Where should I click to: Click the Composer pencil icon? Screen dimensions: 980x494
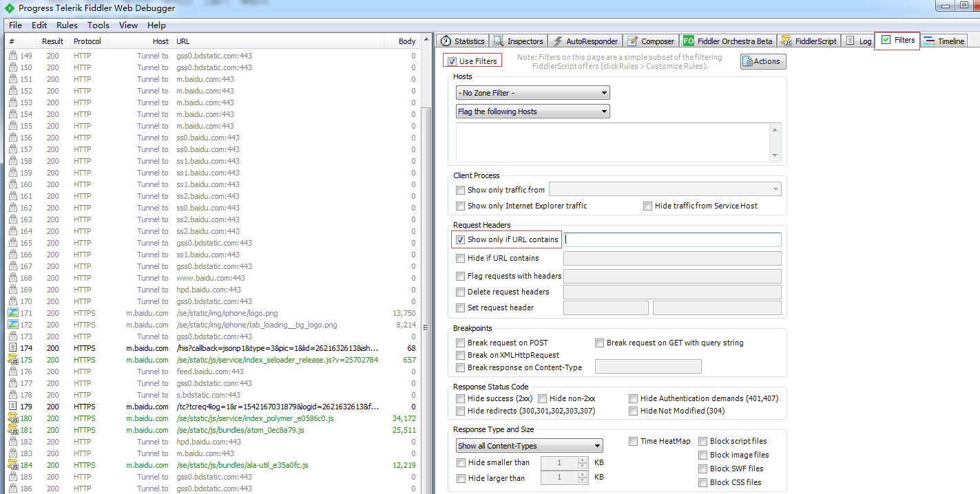coord(632,41)
